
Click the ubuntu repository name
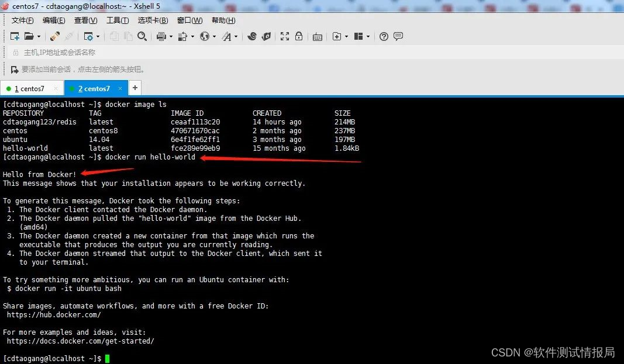pyautogui.click(x=15, y=140)
